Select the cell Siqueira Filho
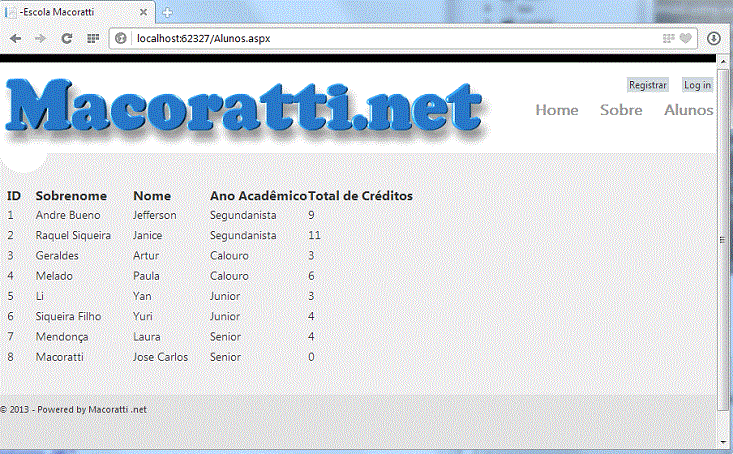This screenshot has height=454, width=733. click(x=68, y=317)
